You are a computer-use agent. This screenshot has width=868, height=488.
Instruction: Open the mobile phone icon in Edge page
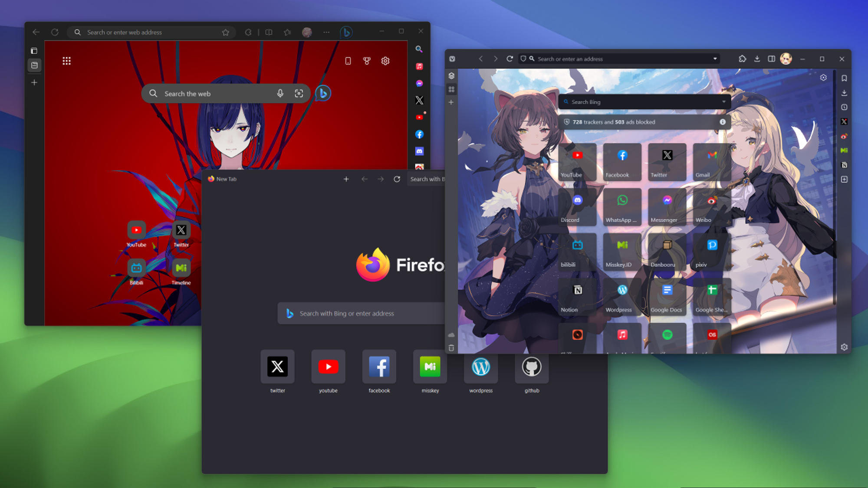click(348, 61)
